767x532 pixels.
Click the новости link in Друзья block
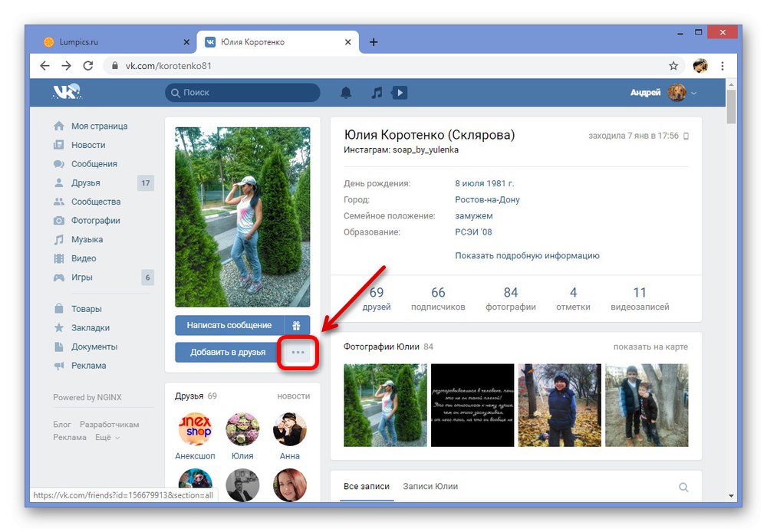pyautogui.click(x=294, y=396)
